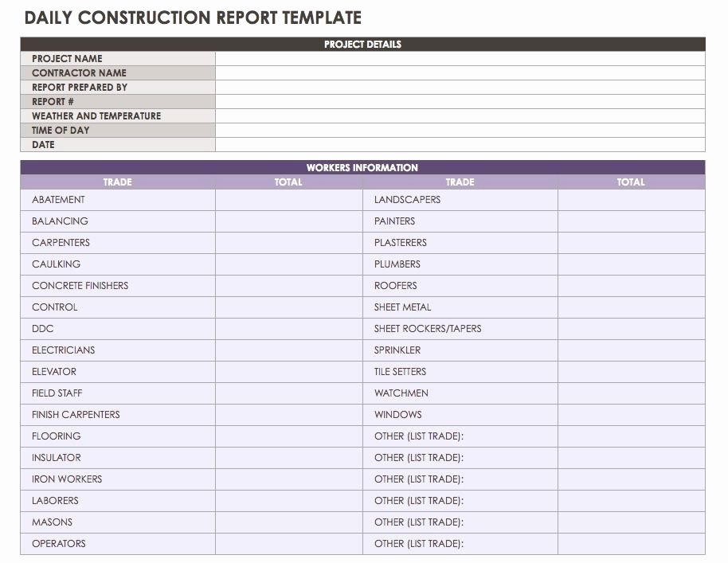Click the total cell for ROOFERS
Screen dimensions: 728x563
[x=632, y=286]
